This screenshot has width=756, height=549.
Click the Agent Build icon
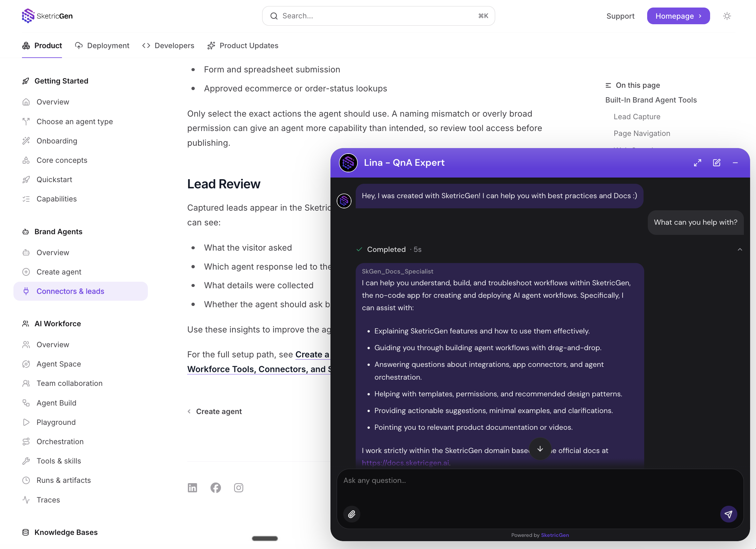[26, 403]
